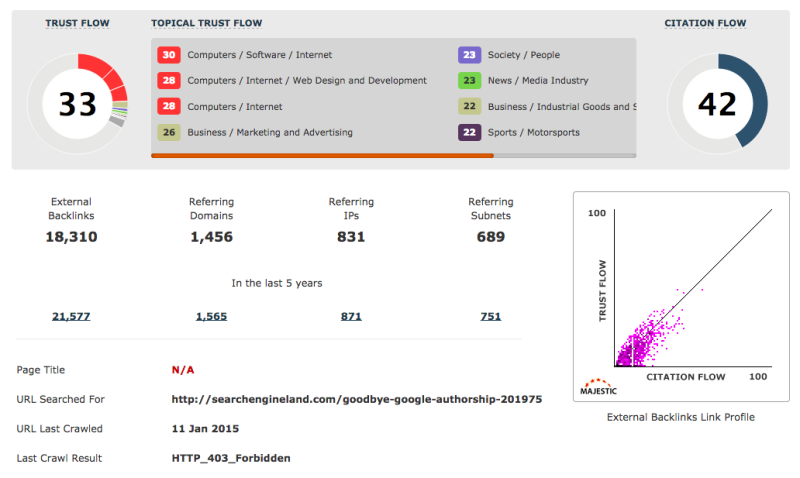
Task: Click the purple 23 Society badge
Action: click(x=469, y=55)
